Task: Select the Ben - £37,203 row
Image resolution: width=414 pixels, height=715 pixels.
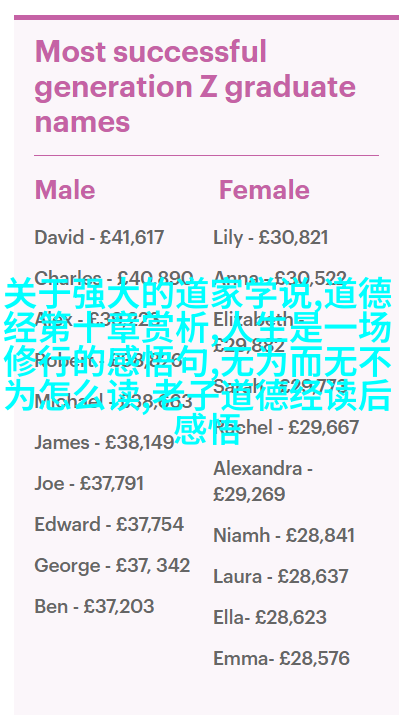Action: coord(94,606)
